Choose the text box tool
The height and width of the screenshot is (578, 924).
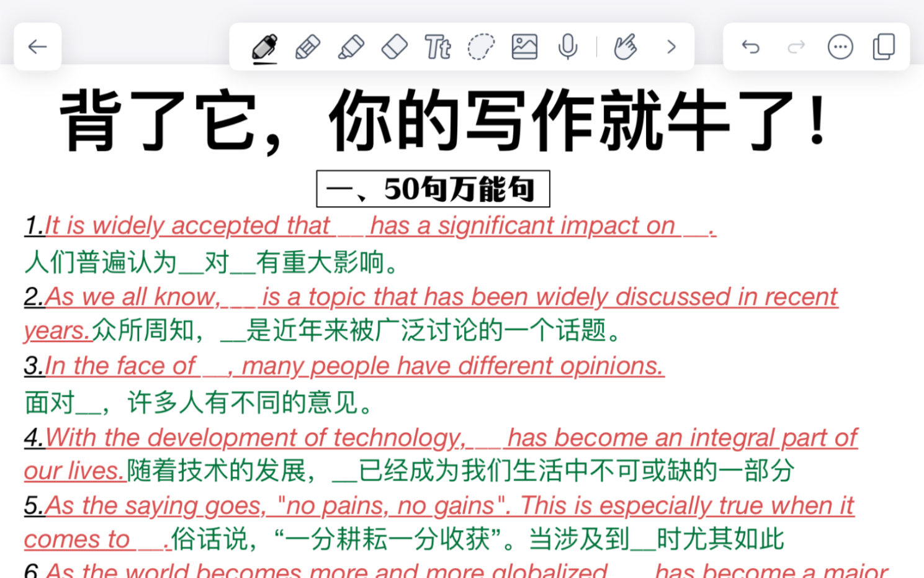[x=437, y=47]
